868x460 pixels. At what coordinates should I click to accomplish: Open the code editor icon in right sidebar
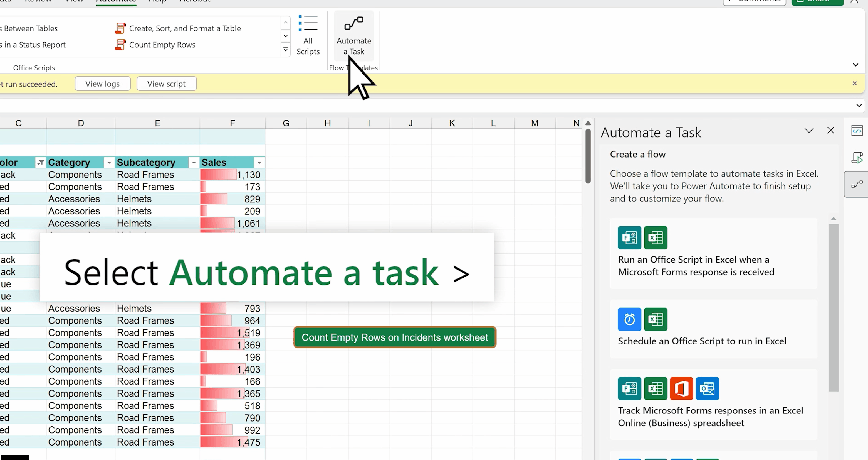[857, 131]
